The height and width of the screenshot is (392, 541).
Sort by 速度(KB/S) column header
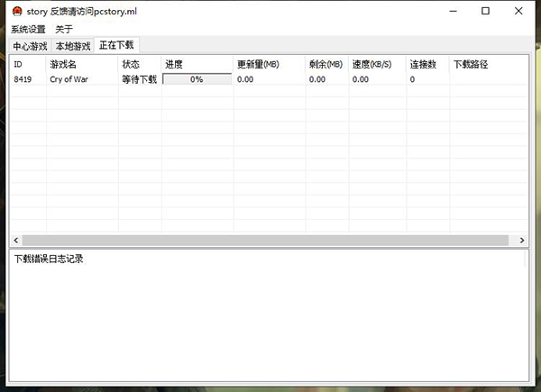[x=377, y=65]
